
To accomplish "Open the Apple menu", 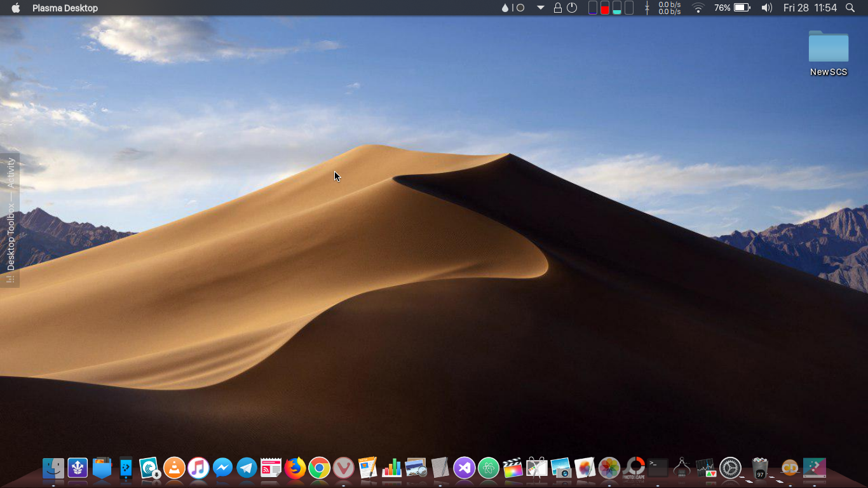I will pos(16,8).
